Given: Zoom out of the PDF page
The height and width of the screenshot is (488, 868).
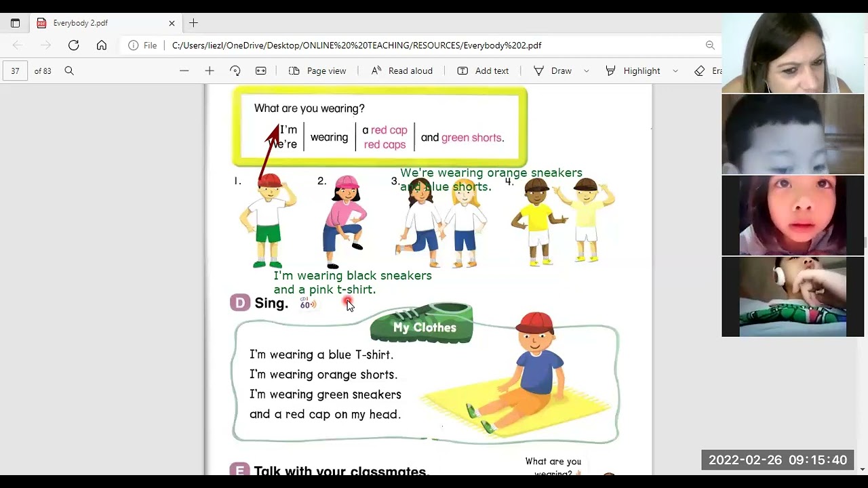Looking at the screenshot, I should click(x=184, y=70).
